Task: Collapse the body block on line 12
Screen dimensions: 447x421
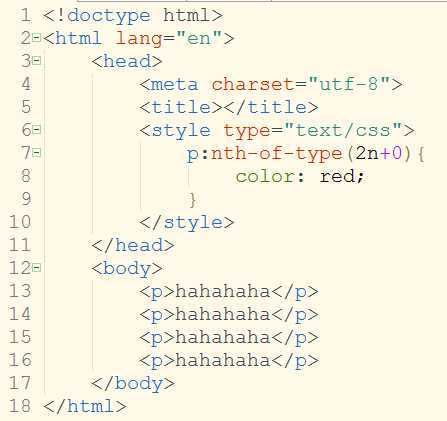Action: (36, 268)
